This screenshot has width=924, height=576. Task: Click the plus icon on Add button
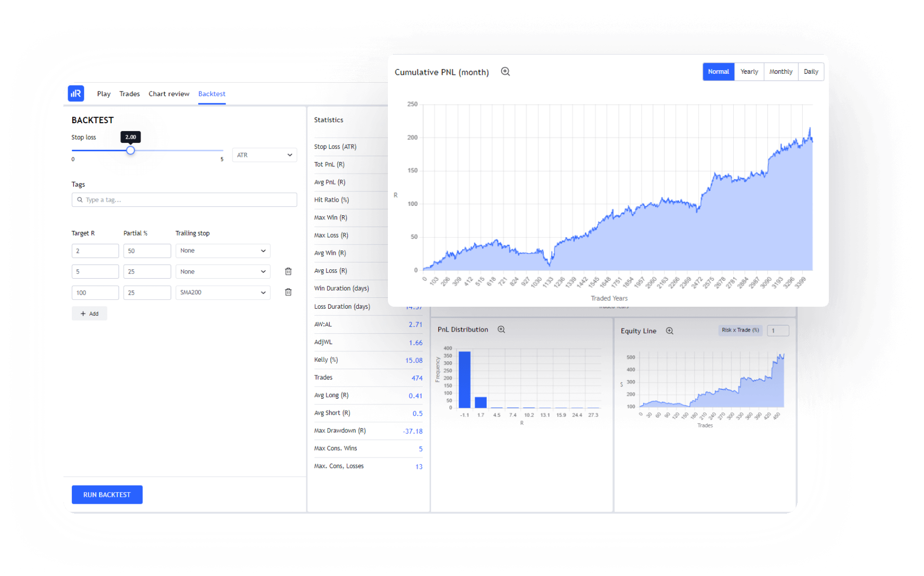click(x=83, y=313)
